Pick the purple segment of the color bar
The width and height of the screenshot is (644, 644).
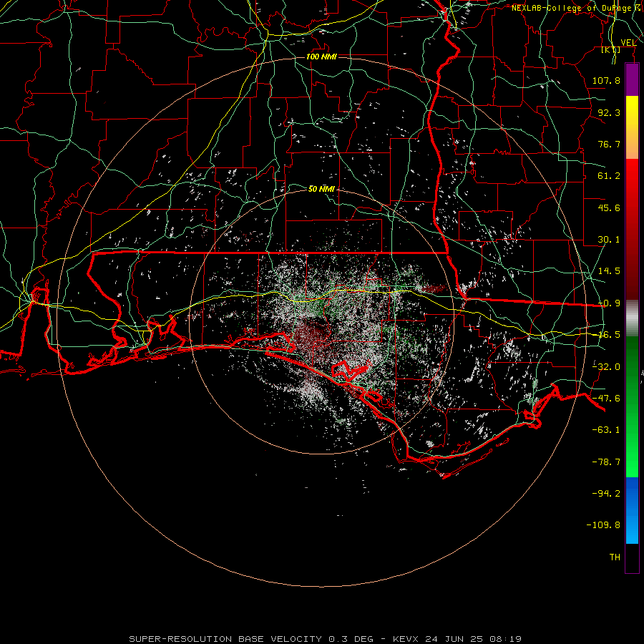tap(632, 79)
